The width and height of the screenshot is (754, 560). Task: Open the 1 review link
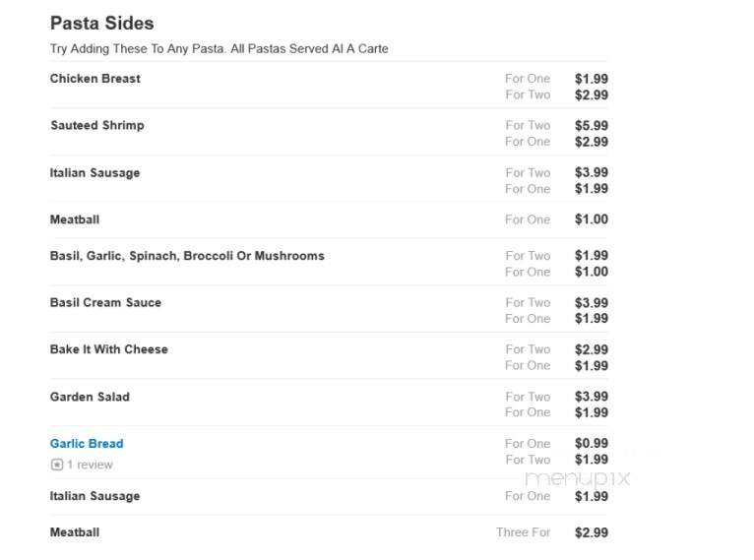tap(90, 465)
